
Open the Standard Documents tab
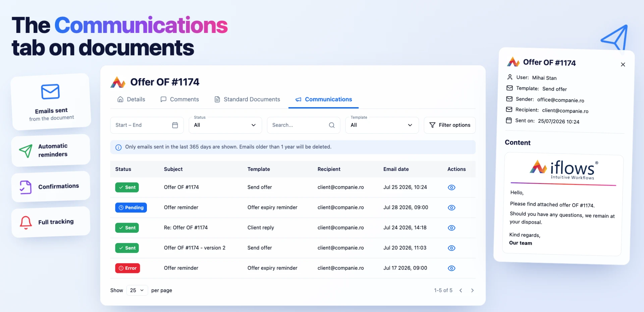click(x=247, y=99)
